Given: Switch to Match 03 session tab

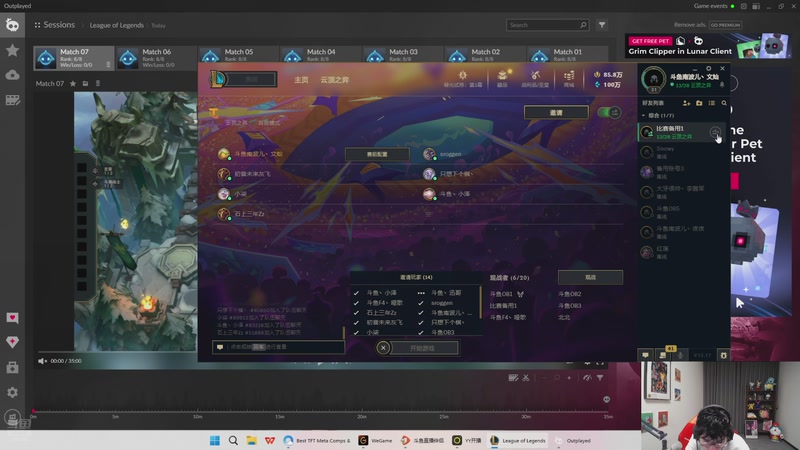Looking at the screenshot, I should (x=403, y=55).
